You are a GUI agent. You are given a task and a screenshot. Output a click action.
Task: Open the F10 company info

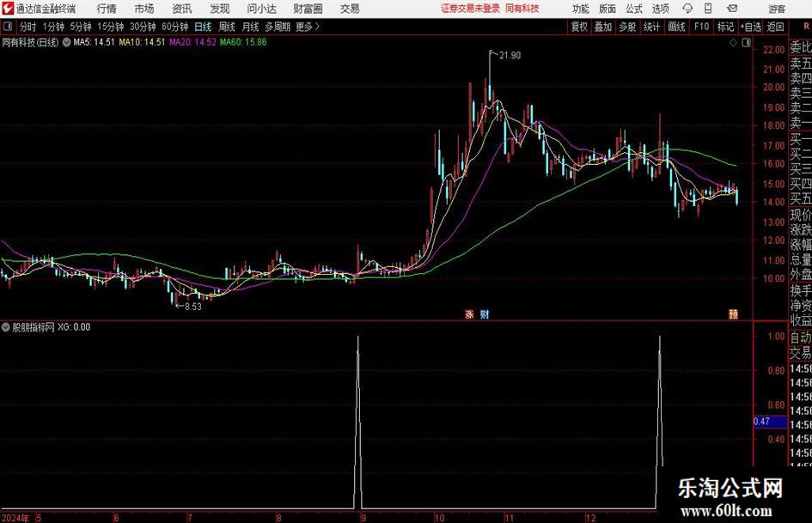(x=701, y=27)
